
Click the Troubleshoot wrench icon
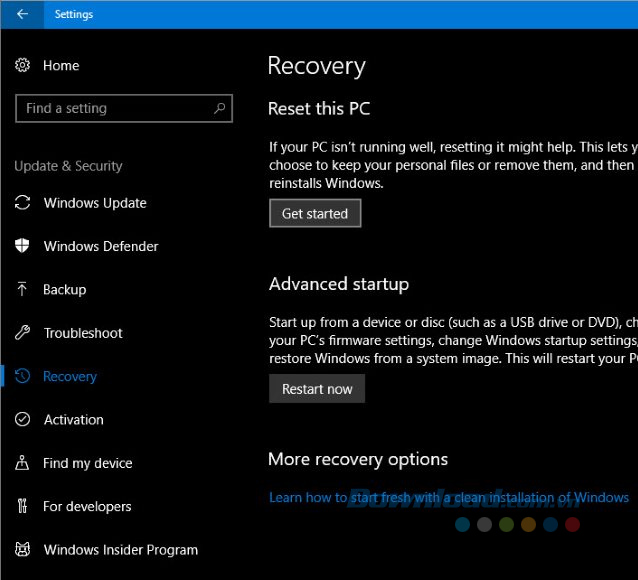[x=22, y=333]
